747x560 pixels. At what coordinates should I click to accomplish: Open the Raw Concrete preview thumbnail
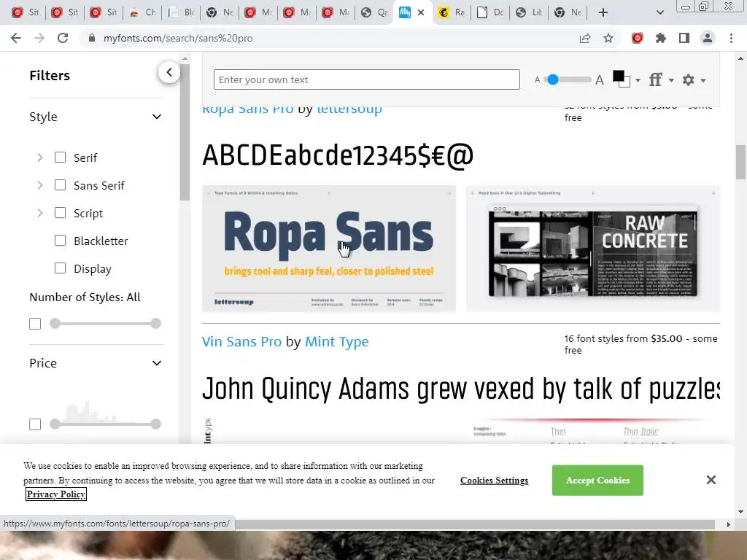593,249
